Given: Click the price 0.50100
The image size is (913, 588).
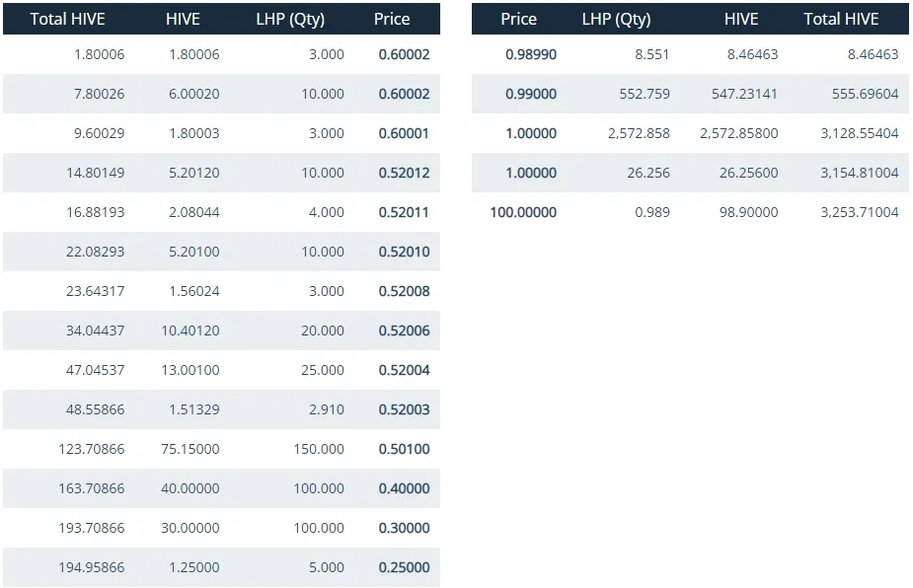Looking at the screenshot, I should tap(404, 450).
